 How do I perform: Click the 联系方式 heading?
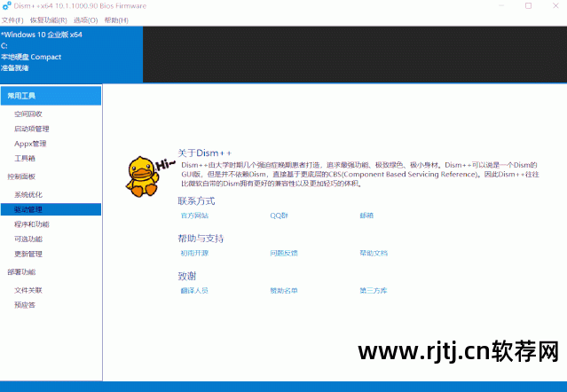tap(196, 201)
